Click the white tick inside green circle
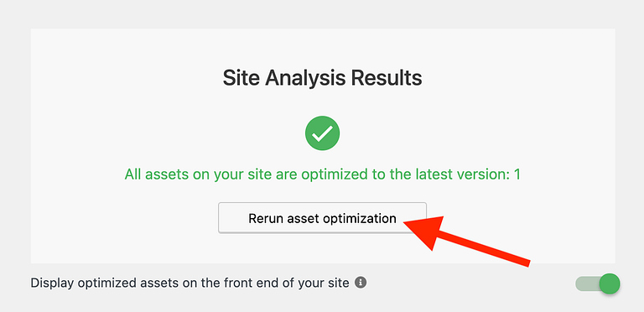 point(322,133)
